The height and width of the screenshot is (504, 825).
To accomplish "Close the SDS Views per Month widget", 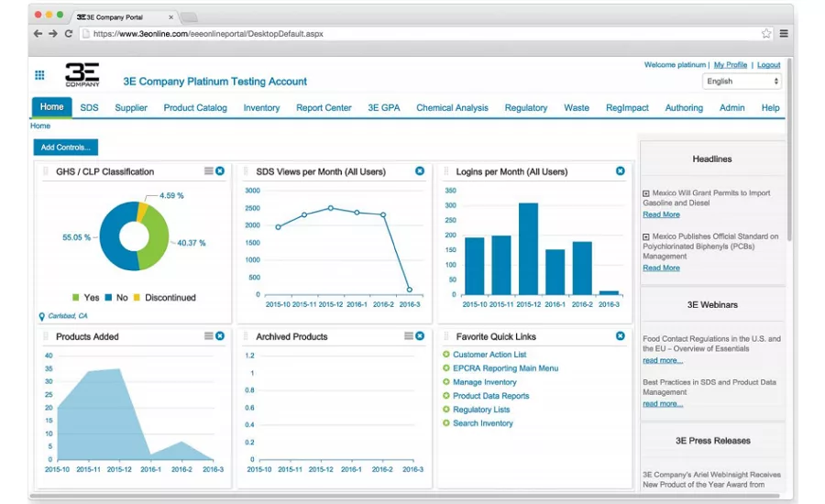I will (x=419, y=171).
